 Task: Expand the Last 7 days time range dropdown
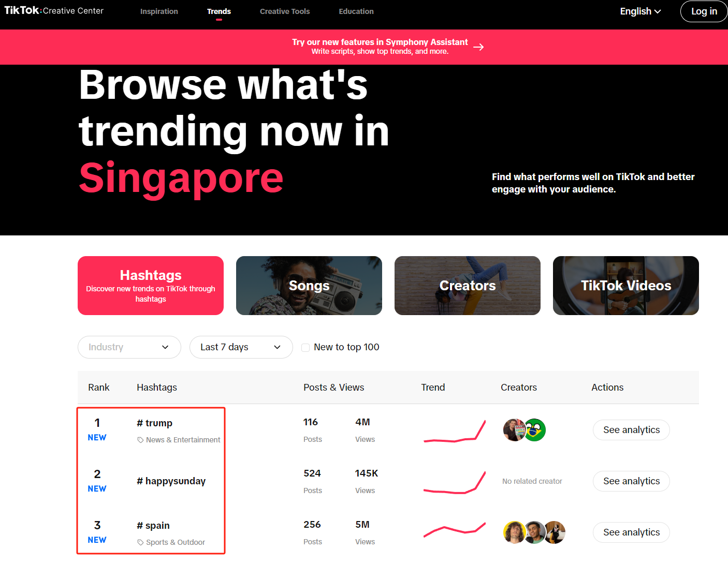coord(241,347)
